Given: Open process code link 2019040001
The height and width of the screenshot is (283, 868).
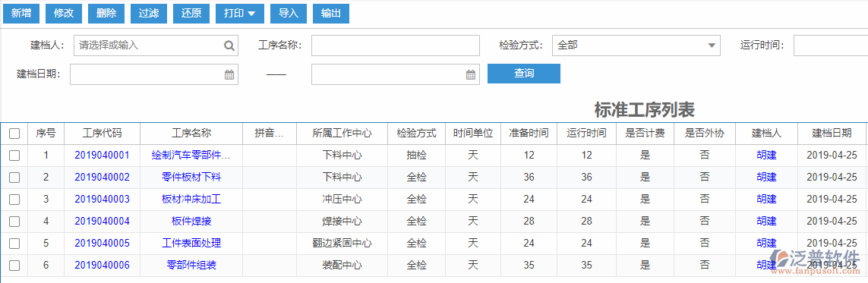Looking at the screenshot, I should click(x=102, y=156).
